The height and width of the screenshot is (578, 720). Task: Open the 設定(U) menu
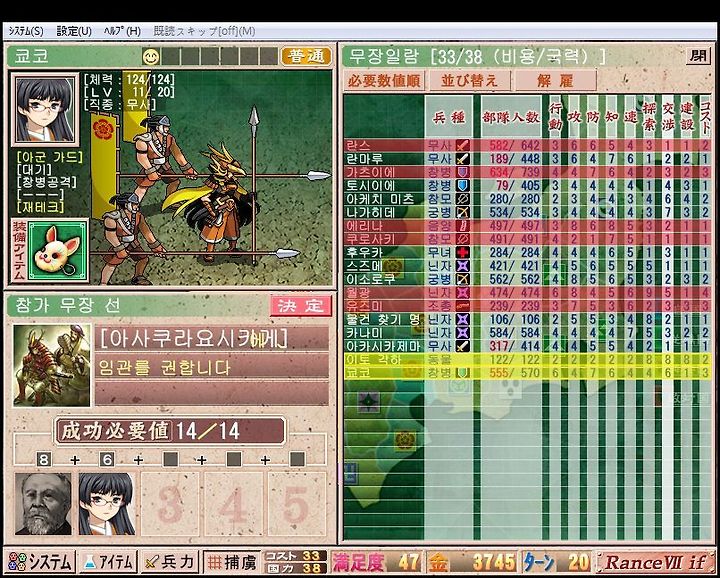(x=74, y=31)
